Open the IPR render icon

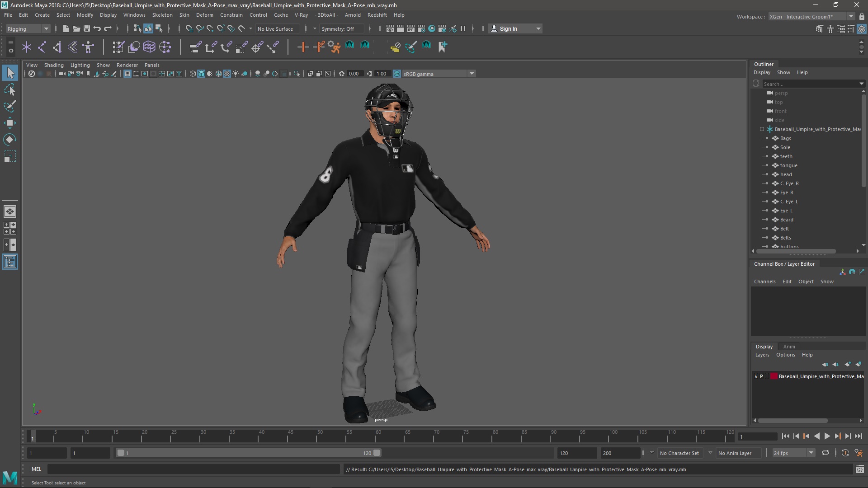pos(411,28)
